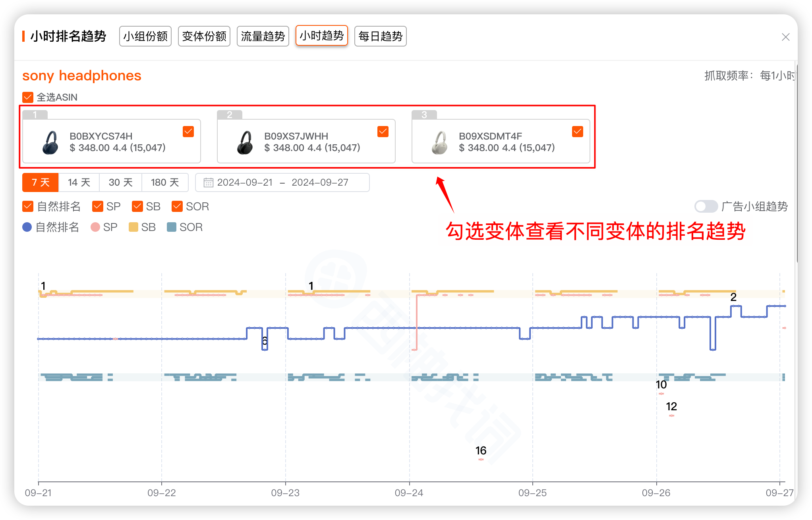Switch to the 每日趋势 tab

pyautogui.click(x=381, y=36)
